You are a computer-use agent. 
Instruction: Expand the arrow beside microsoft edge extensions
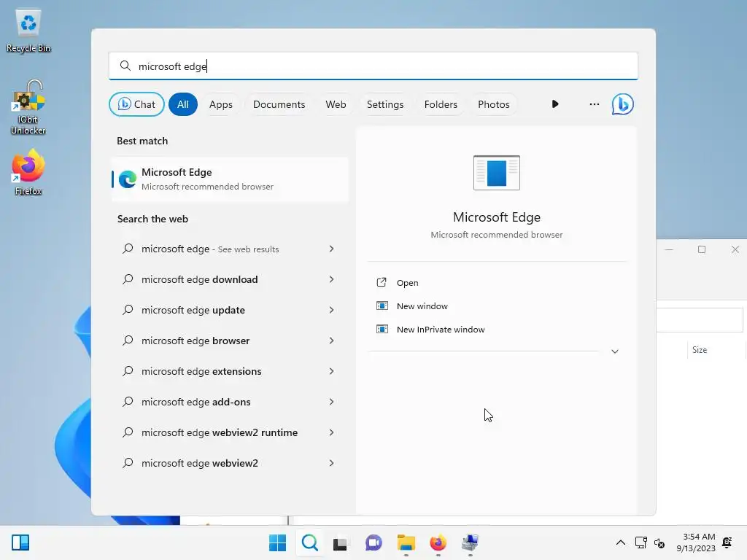[332, 371]
